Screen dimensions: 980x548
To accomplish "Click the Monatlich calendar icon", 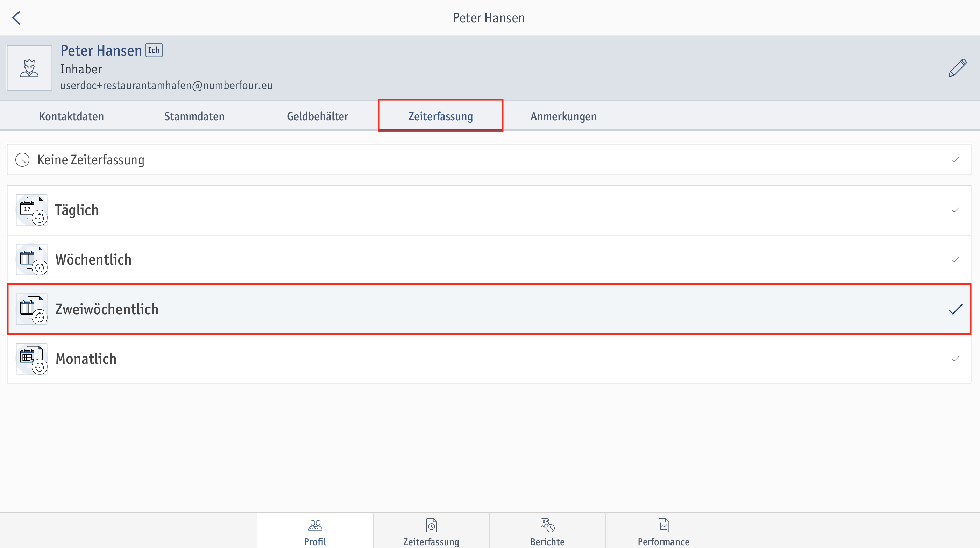I will 31,359.
